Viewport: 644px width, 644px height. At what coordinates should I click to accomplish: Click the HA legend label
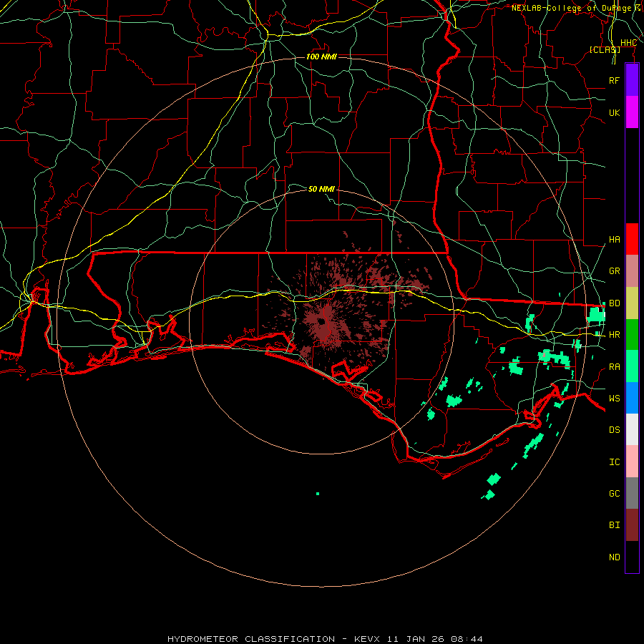614,240
